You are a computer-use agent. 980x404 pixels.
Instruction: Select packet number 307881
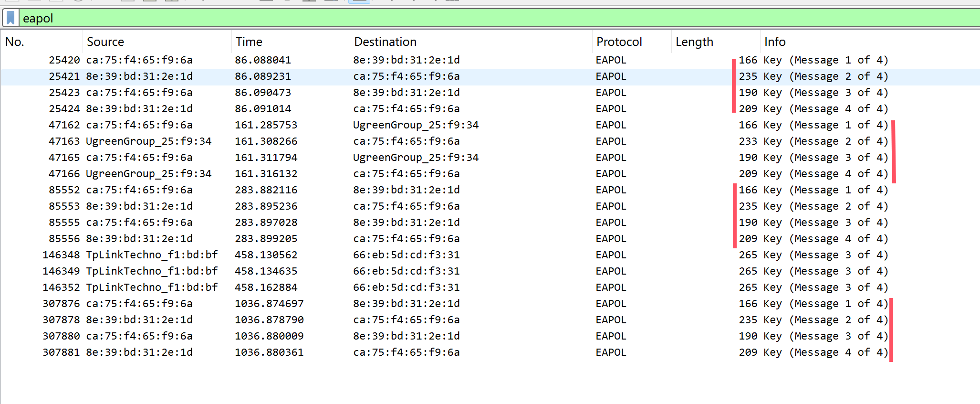[490, 352]
